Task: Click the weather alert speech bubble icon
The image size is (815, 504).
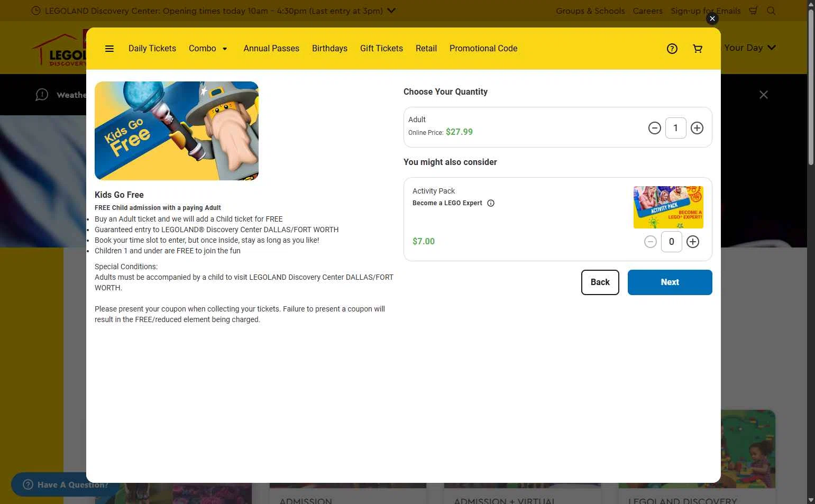Action: [42, 95]
